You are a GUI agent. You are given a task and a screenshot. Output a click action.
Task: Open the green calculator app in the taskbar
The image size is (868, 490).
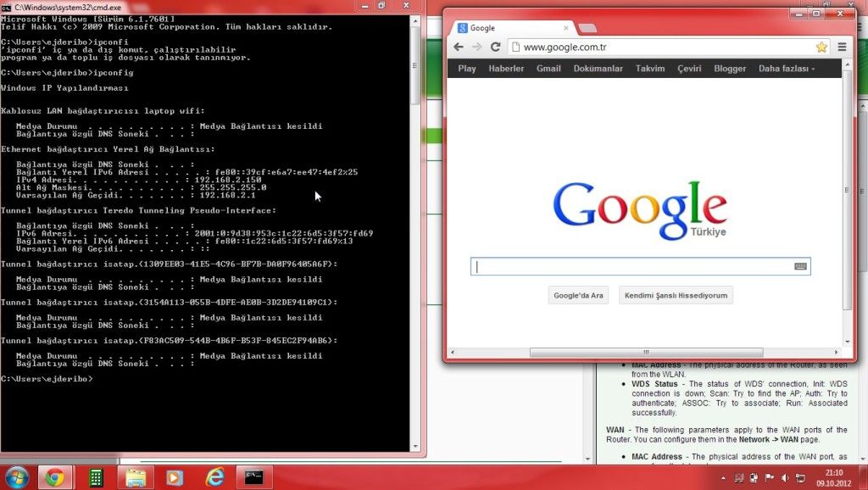96,477
